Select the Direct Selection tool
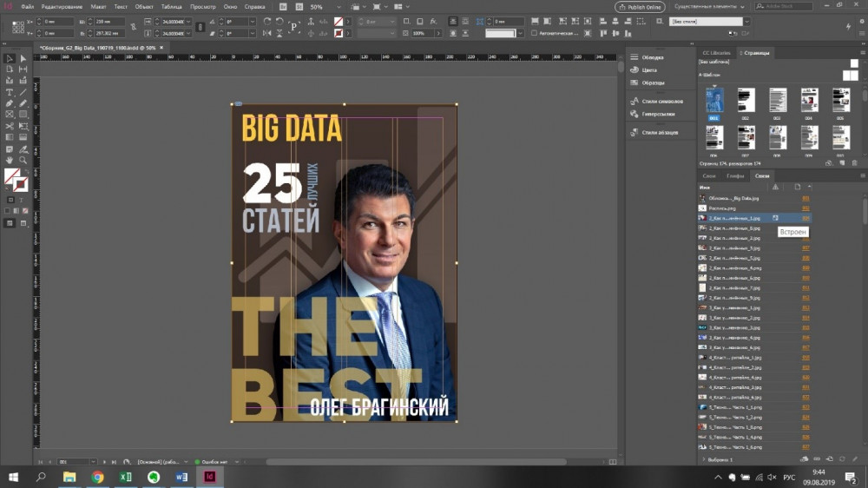This screenshot has width=868, height=488. pyautogui.click(x=23, y=58)
